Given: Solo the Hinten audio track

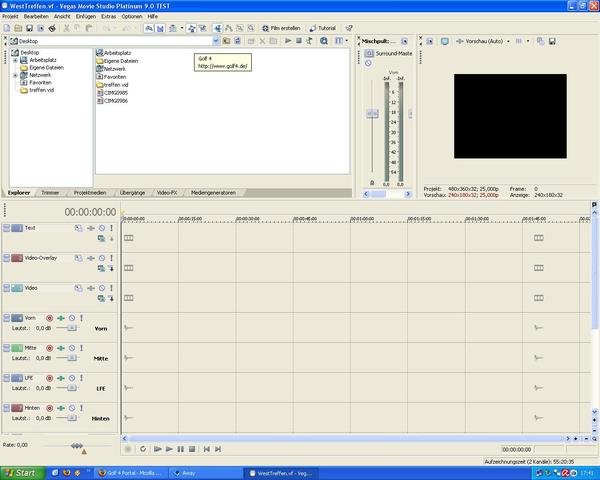Looking at the screenshot, I should pyautogui.click(x=81, y=408).
